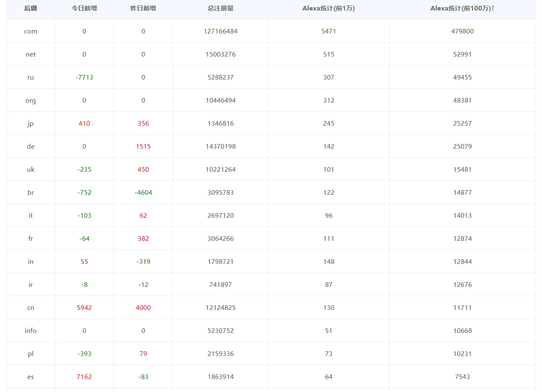Select the red 5942 today value for cn

(x=84, y=308)
